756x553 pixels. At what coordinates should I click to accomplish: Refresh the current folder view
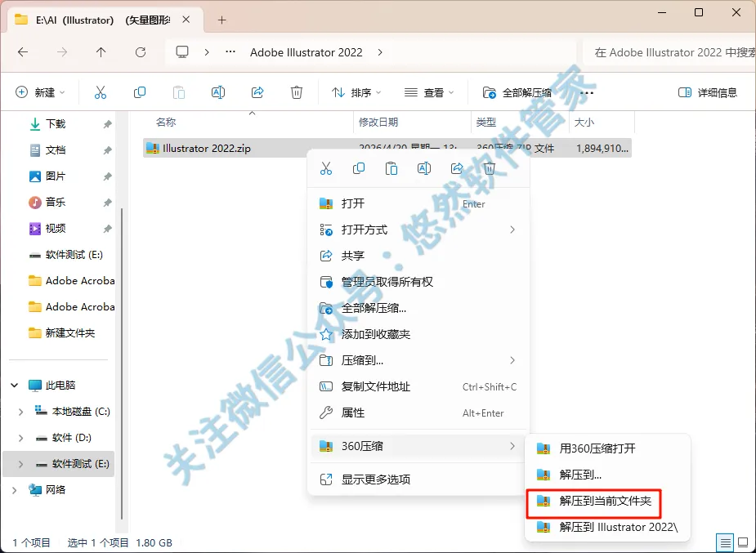coord(141,52)
